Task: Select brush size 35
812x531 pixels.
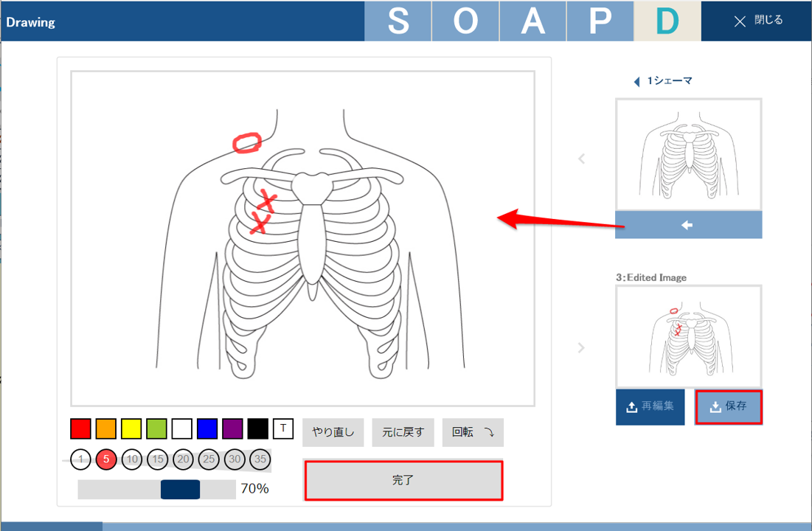Action: tap(260, 459)
